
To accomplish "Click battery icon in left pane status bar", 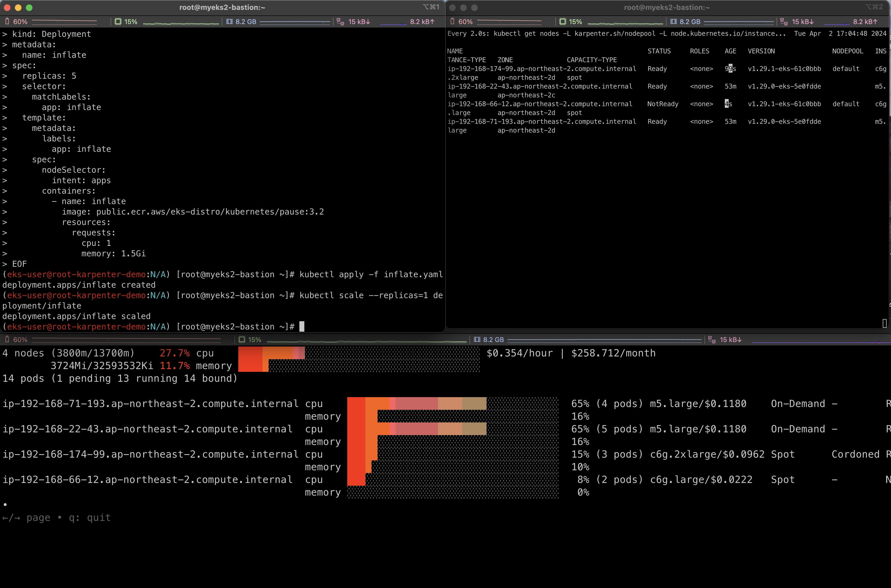I will coord(7,21).
